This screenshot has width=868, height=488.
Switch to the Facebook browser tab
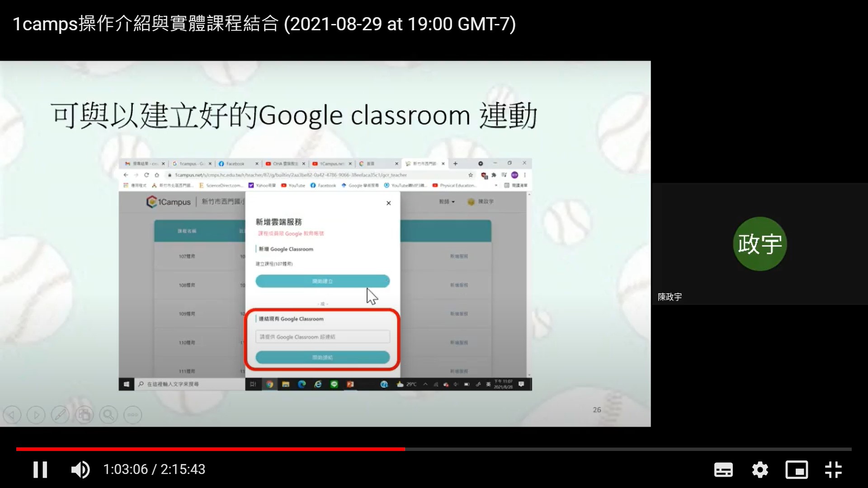click(x=235, y=164)
